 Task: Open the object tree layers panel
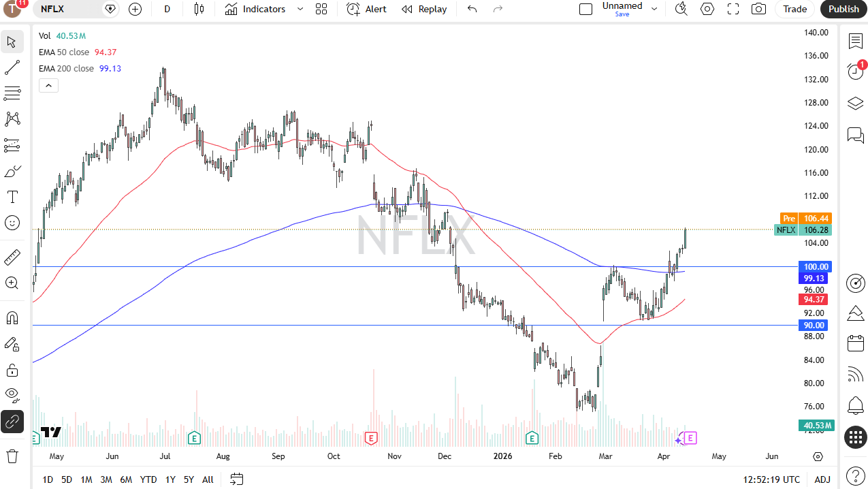(856, 103)
